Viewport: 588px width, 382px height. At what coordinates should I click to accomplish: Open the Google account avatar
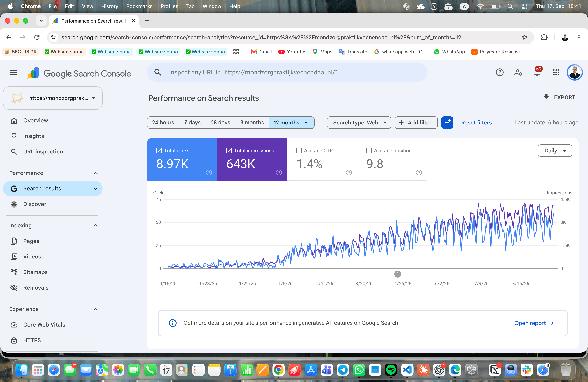(x=574, y=72)
